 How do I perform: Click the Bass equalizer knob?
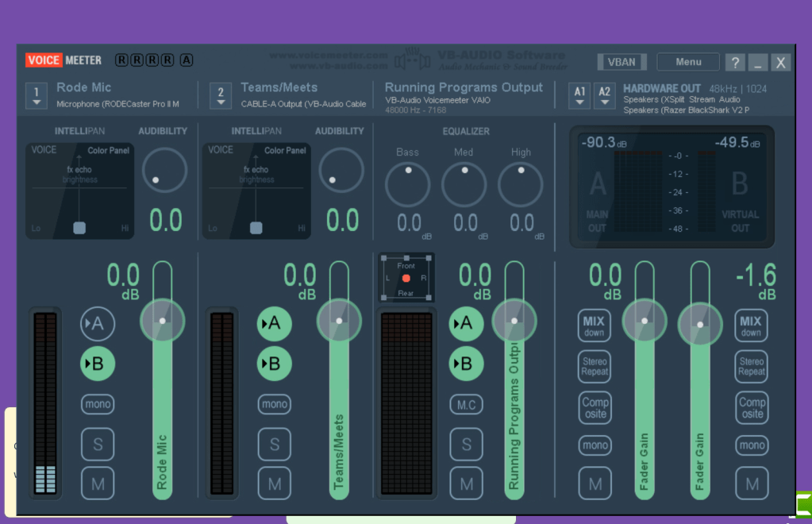point(407,185)
